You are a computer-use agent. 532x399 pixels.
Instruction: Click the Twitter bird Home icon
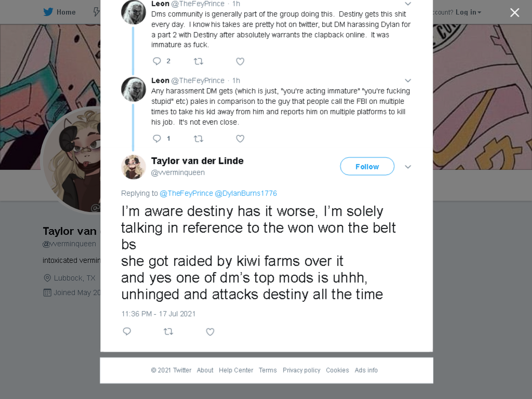[x=48, y=12]
